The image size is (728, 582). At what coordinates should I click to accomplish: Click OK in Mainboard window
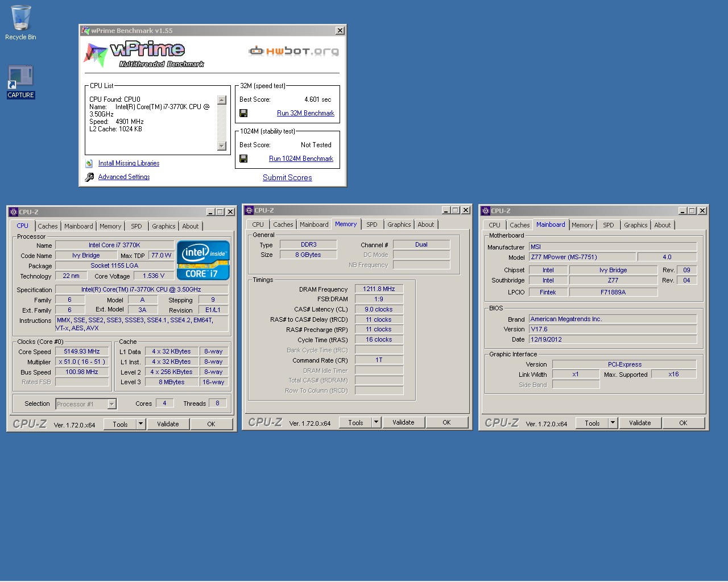pyautogui.click(x=683, y=423)
